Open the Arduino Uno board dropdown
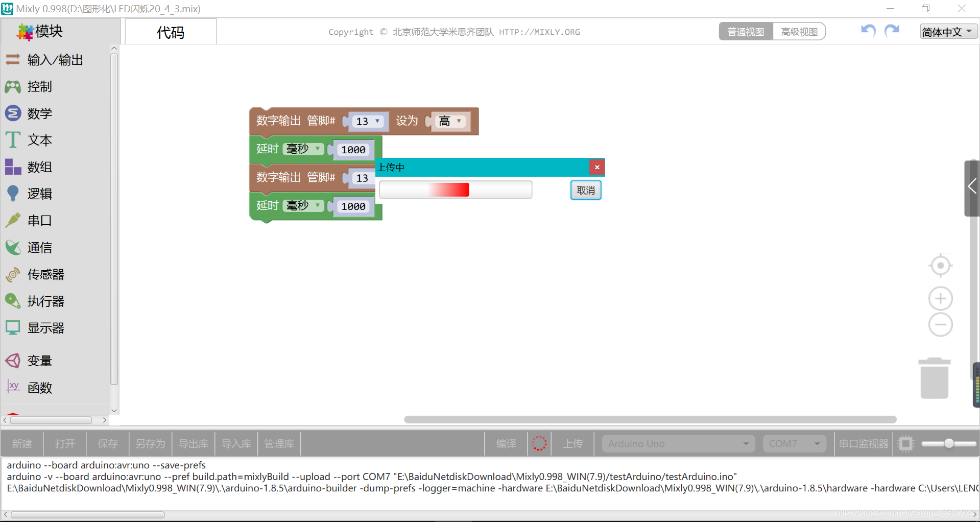This screenshot has width=980, height=522. click(x=677, y=443)
